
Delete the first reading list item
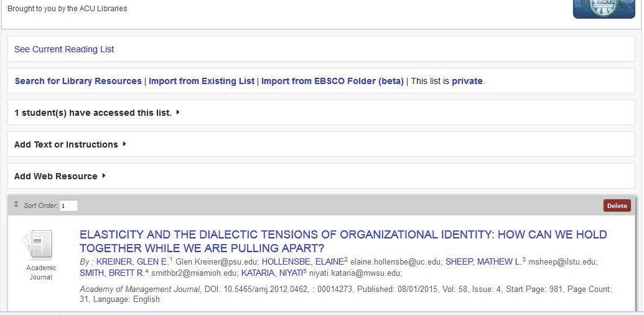click(617, 206)
